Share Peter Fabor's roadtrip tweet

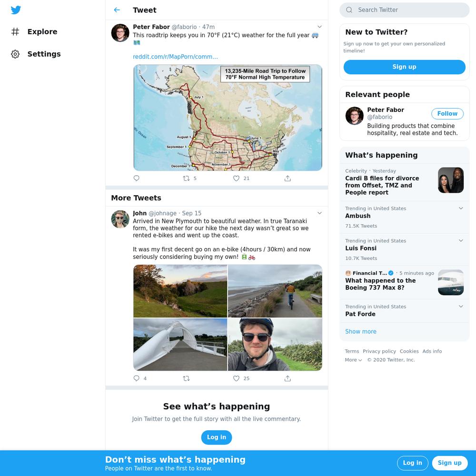[288, 178]
